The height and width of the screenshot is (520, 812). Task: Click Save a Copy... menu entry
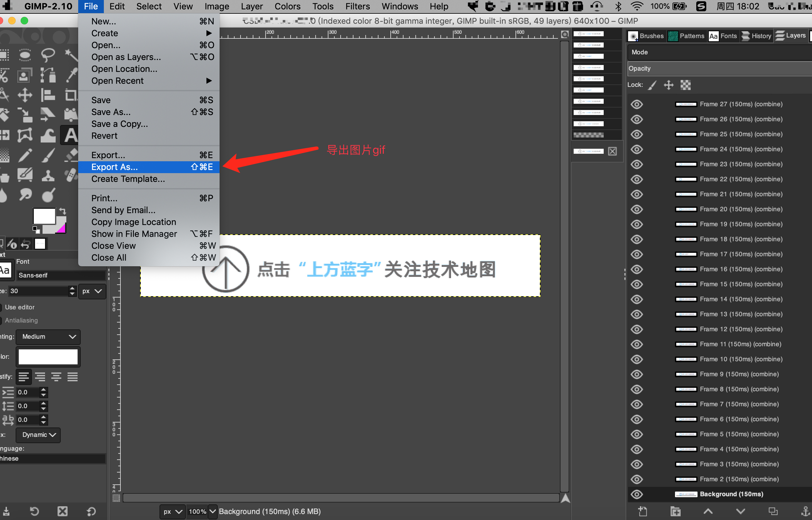coord(119,124)
